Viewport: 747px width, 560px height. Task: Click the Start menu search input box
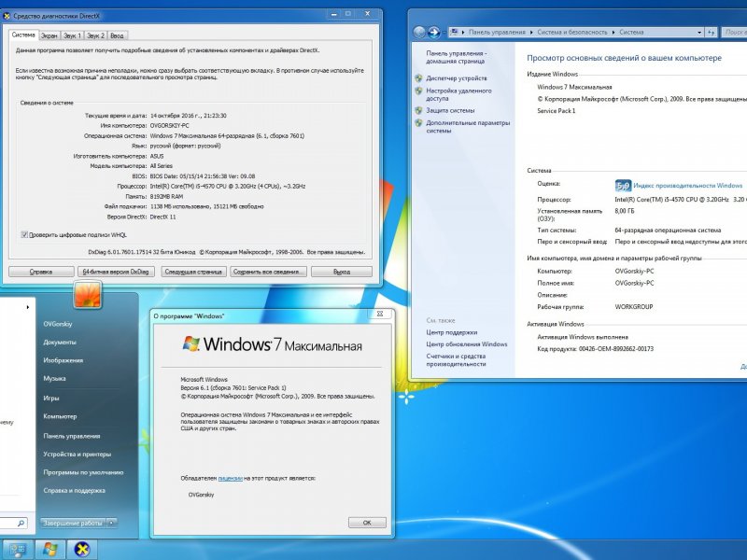[13, 524]
